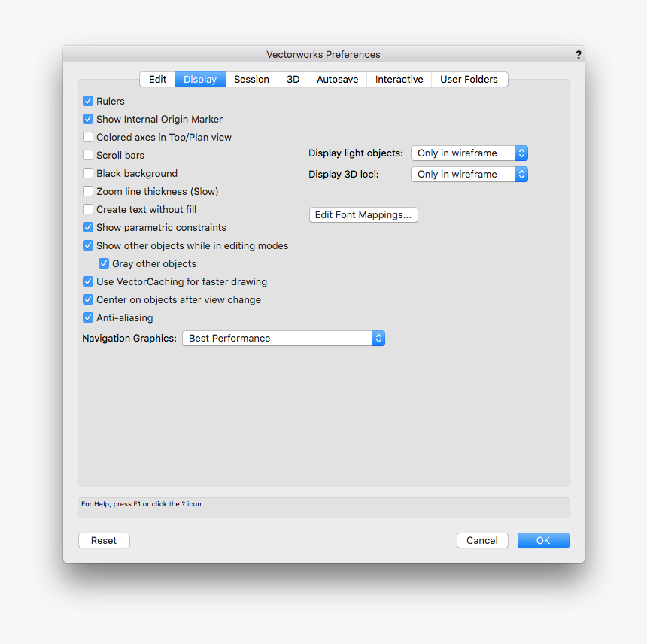Disable Show parametric constraints

[88, 227]
